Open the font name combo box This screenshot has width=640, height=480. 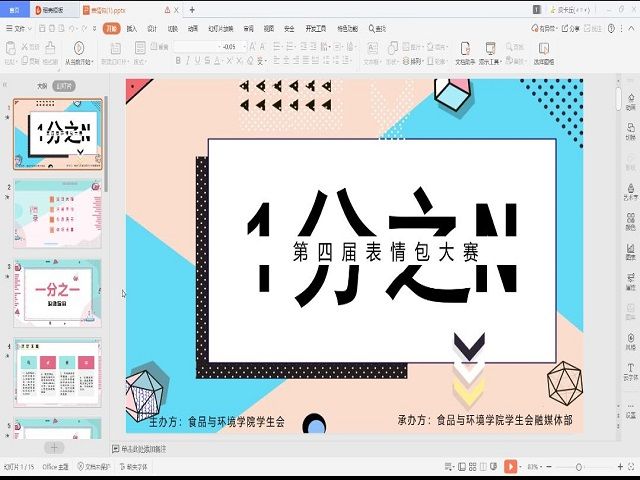coord(196,47)
